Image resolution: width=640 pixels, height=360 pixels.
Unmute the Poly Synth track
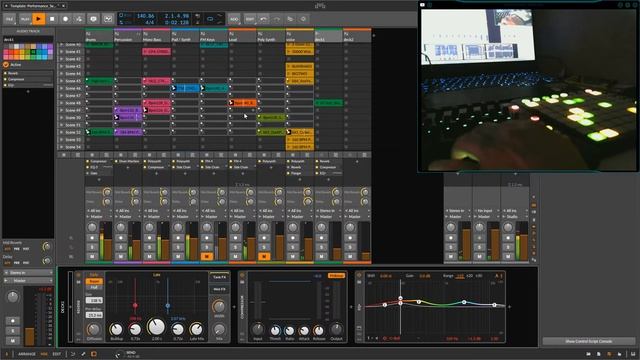[x=264, y=256]
